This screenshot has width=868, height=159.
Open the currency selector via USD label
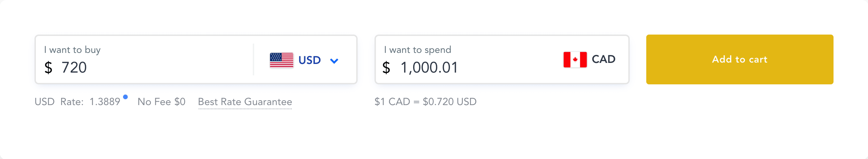coord(309,60)
